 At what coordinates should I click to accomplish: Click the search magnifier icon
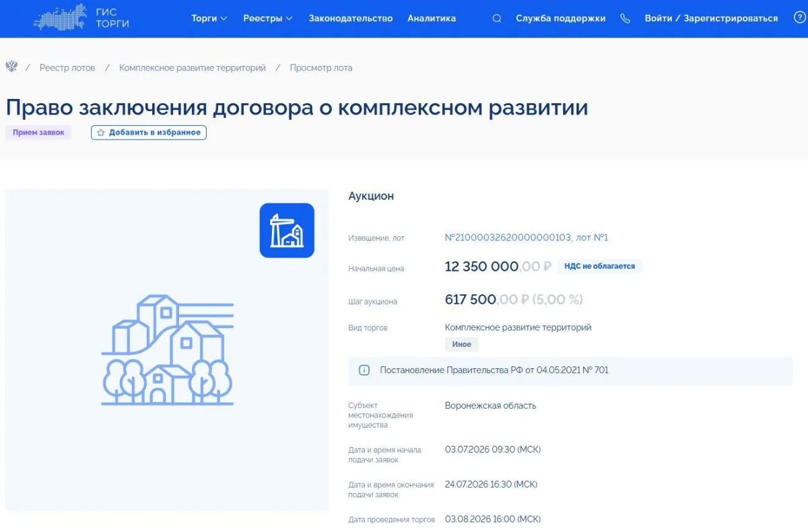(x=497, y=19)
